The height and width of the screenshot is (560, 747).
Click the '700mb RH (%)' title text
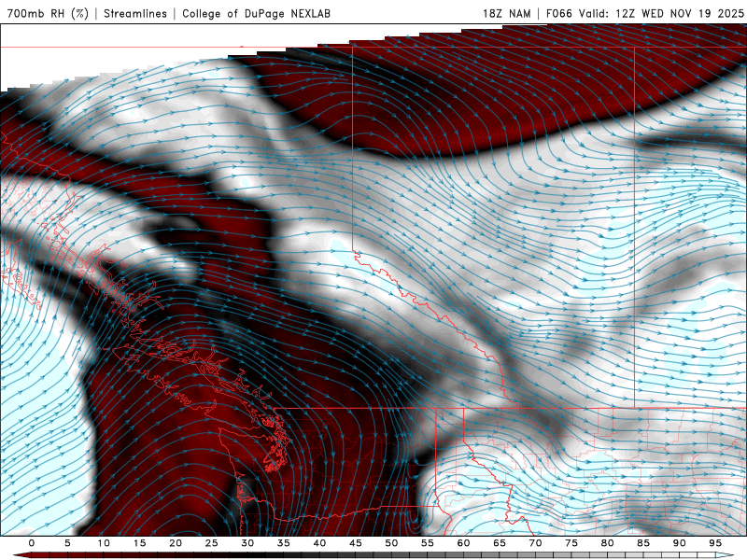(48, 13)
